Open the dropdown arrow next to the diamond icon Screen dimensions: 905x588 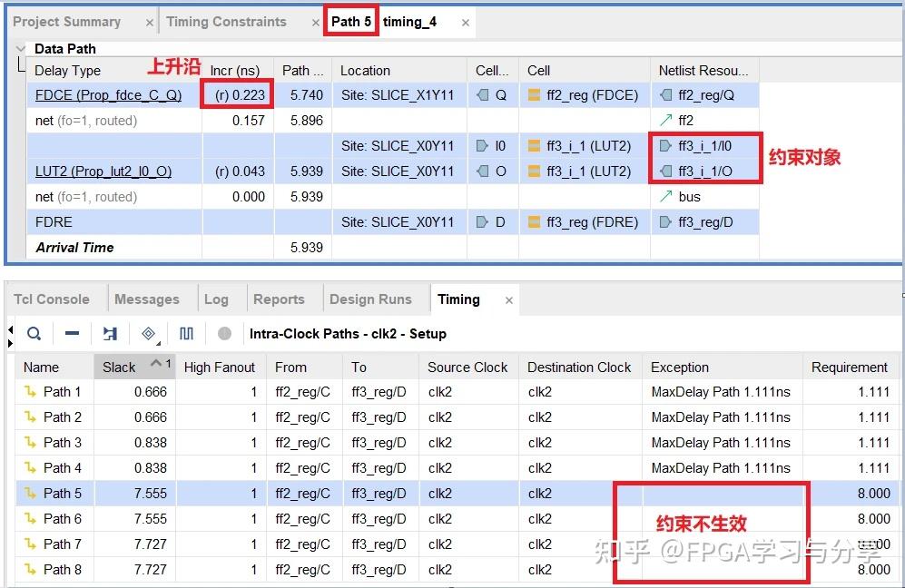coord(160,343)
